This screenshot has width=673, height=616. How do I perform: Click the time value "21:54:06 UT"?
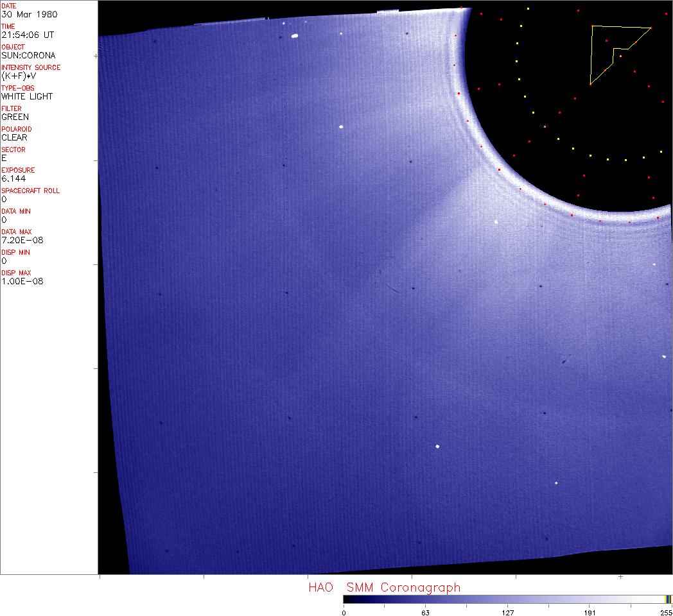click(x=27, y=35)
